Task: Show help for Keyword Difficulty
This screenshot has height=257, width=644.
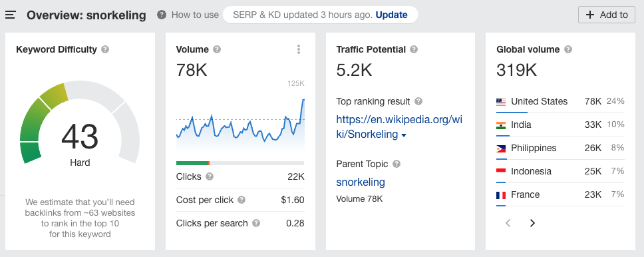Action: coord(105,49)
